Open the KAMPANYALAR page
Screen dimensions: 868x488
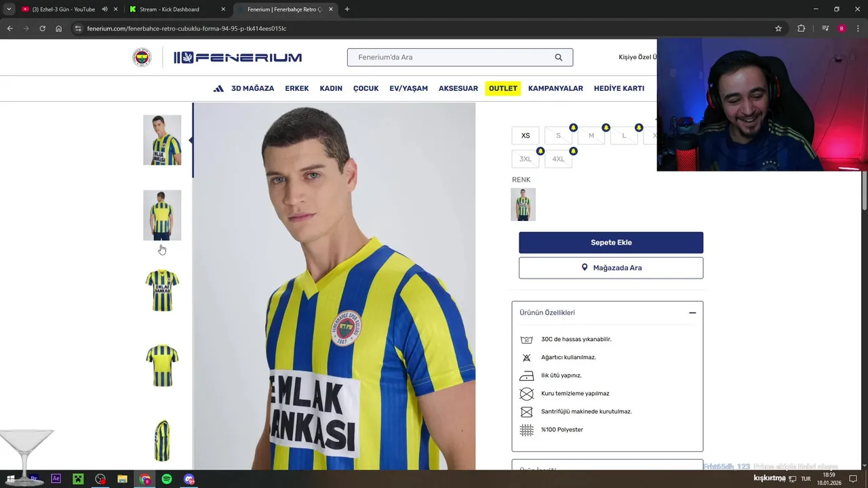coord(555,89)
